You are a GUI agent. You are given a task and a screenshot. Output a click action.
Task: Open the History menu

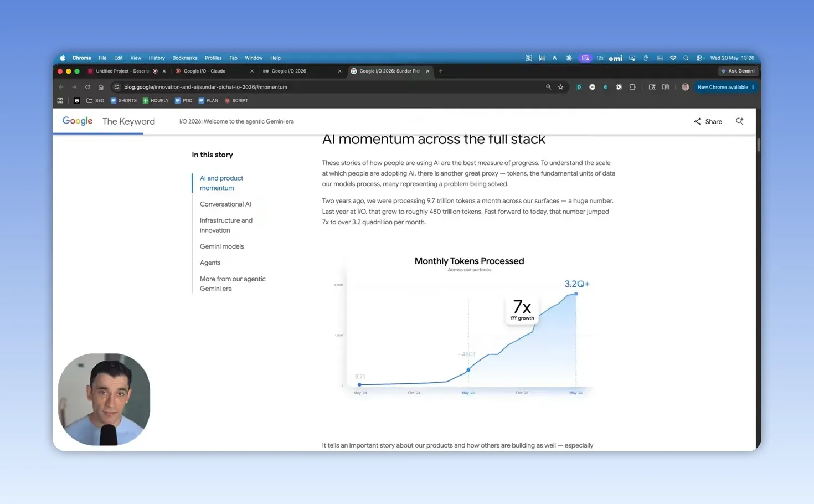pos(157,58)
